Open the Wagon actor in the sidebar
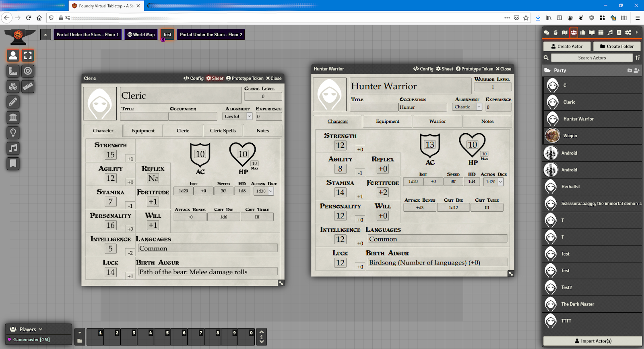This screenshot has width=644, height=349. point(592,136)
